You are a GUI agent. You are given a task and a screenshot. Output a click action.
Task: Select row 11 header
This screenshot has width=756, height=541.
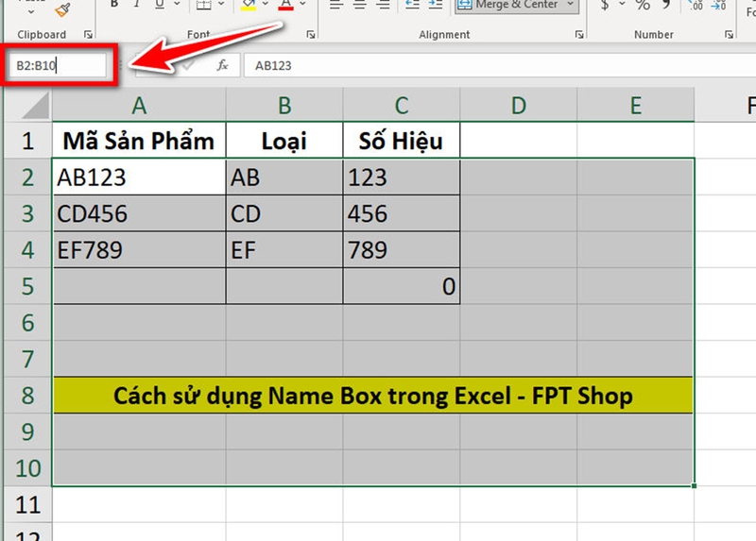pyautogui.click(x=28, y=504)
